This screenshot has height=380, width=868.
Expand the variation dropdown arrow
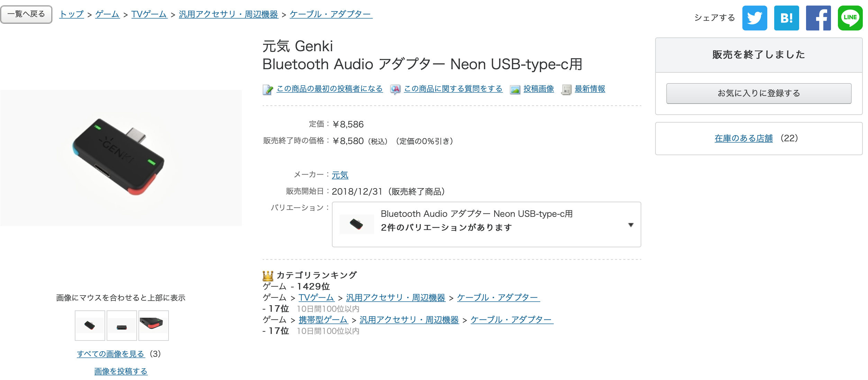(x=631, y=225)
